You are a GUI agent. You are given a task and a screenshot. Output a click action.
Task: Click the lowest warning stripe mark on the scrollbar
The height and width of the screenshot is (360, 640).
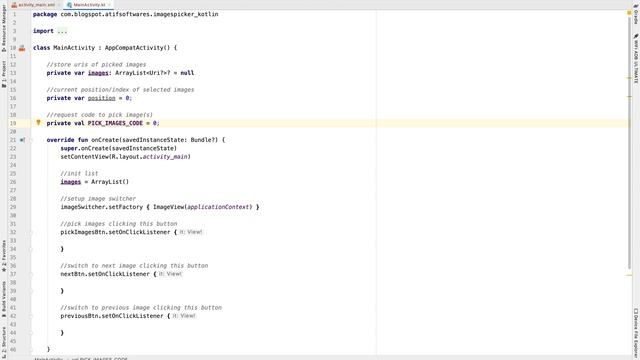point(629,275)
